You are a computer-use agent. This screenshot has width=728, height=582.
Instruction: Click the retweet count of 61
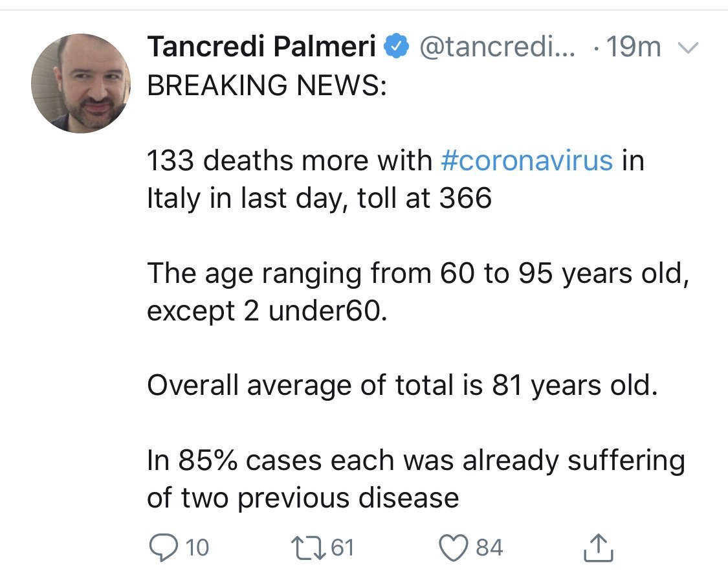[342, 548]
